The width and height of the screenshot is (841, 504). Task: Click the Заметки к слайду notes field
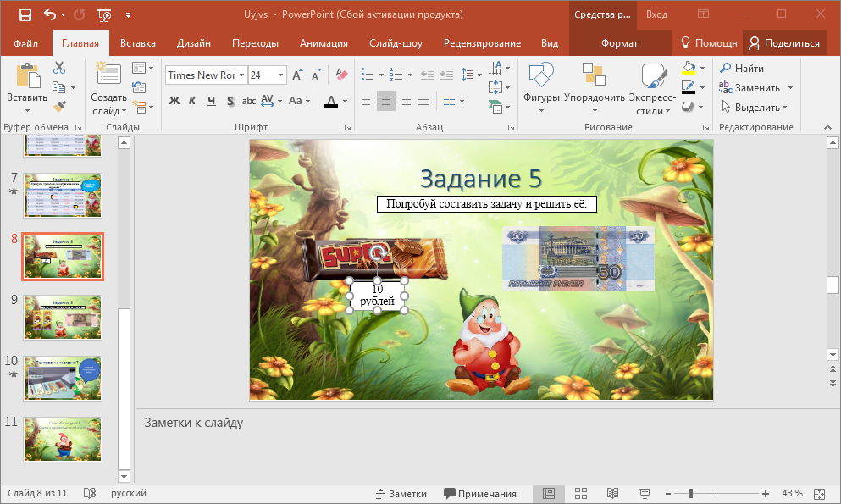tap(479, 443)
